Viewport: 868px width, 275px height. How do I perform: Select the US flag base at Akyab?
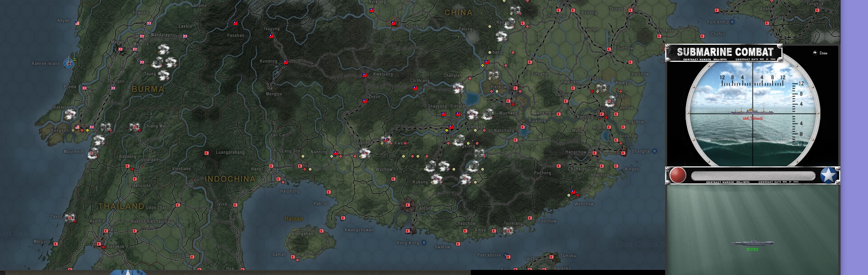(77, 23)
